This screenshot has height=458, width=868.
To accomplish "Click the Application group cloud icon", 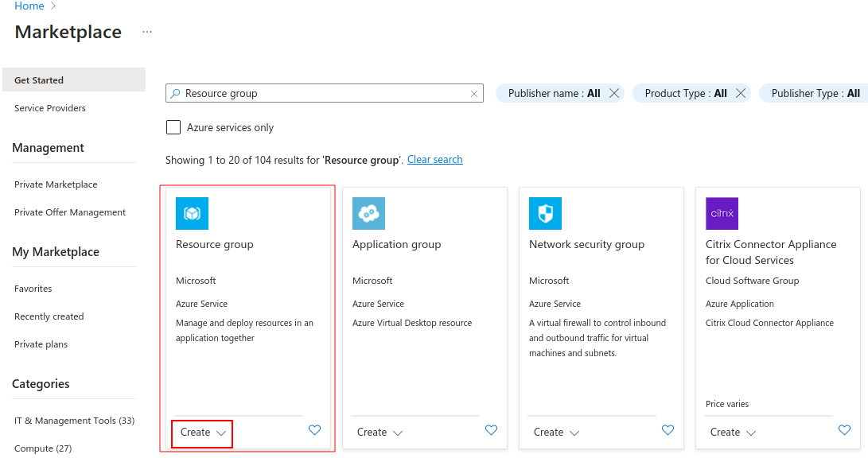I will 368,214.
